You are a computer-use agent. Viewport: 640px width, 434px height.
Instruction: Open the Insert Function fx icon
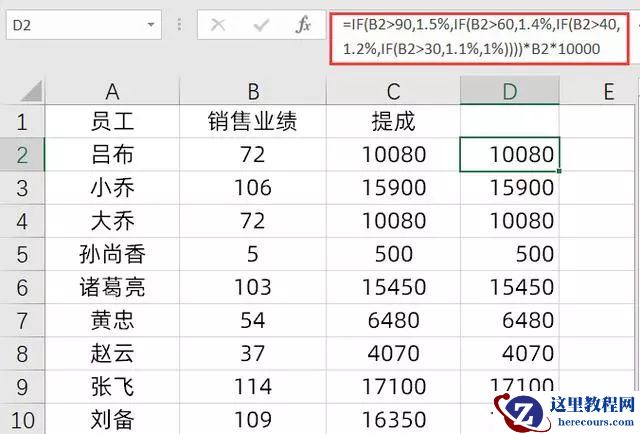coord(303,25)
